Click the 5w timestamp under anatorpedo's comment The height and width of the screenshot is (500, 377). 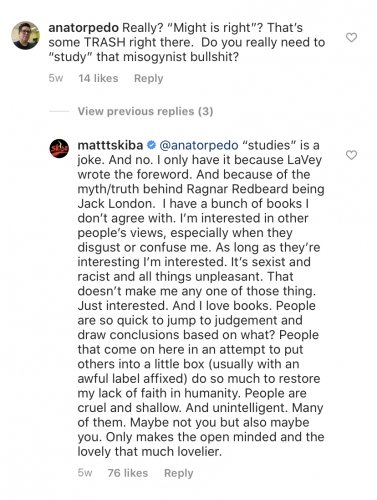[x=56, y=78]
